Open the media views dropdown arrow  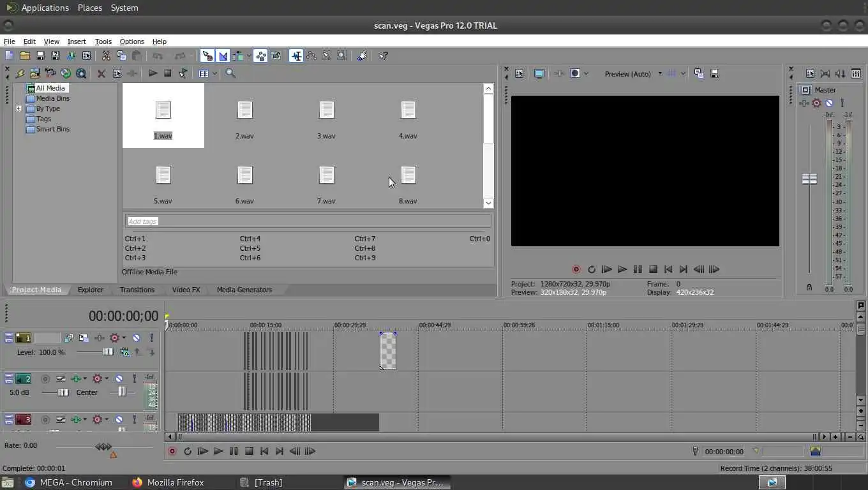(x=214, y=73)
